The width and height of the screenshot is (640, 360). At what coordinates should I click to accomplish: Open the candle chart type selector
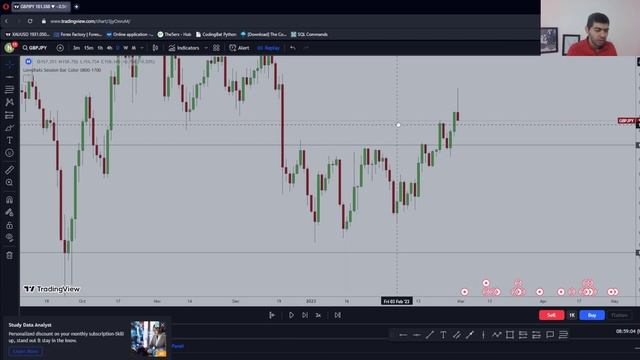coord(155,48)
